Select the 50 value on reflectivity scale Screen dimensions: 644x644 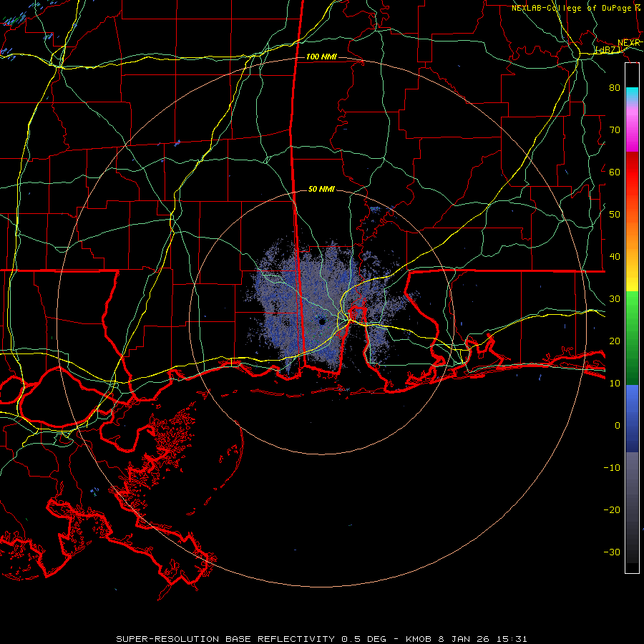(615, 215)
